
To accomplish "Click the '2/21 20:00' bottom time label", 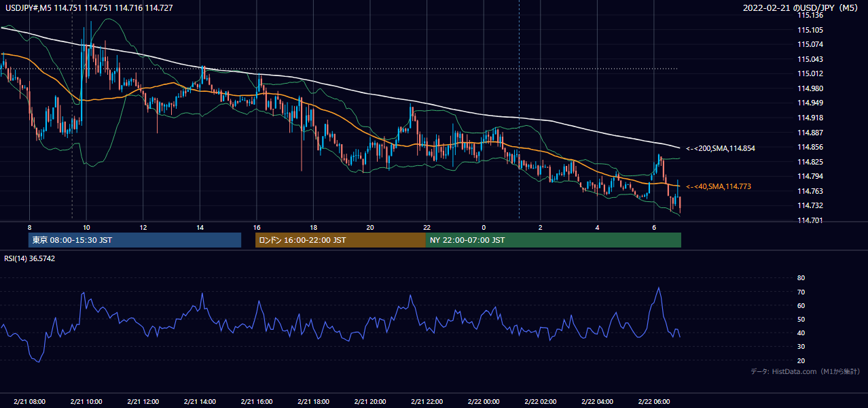I will click(369, 402).
